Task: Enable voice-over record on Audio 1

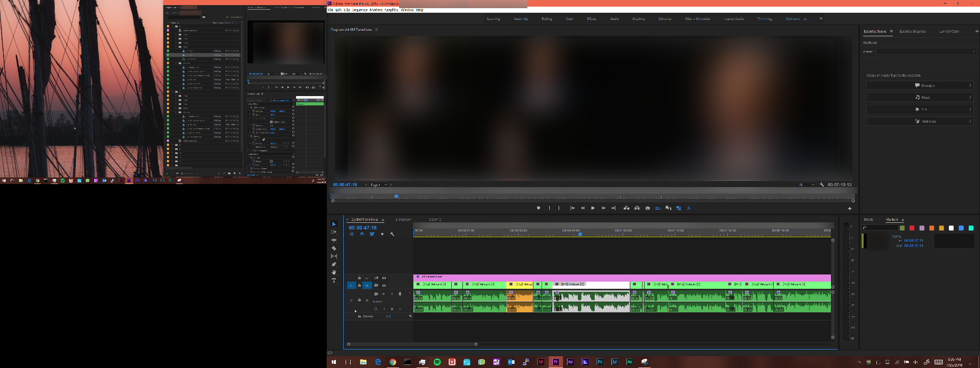Action: [x=400, y=294]
